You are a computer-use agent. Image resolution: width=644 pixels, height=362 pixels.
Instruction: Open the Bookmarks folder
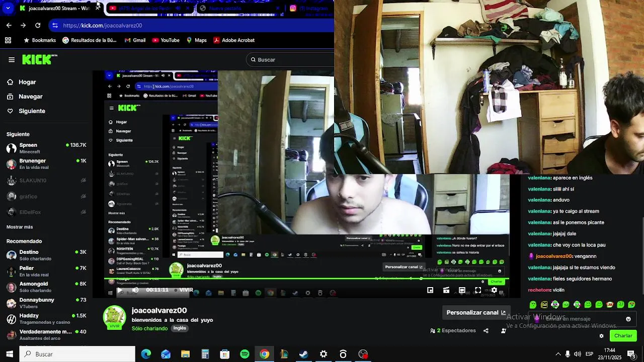tap(40, 40)
